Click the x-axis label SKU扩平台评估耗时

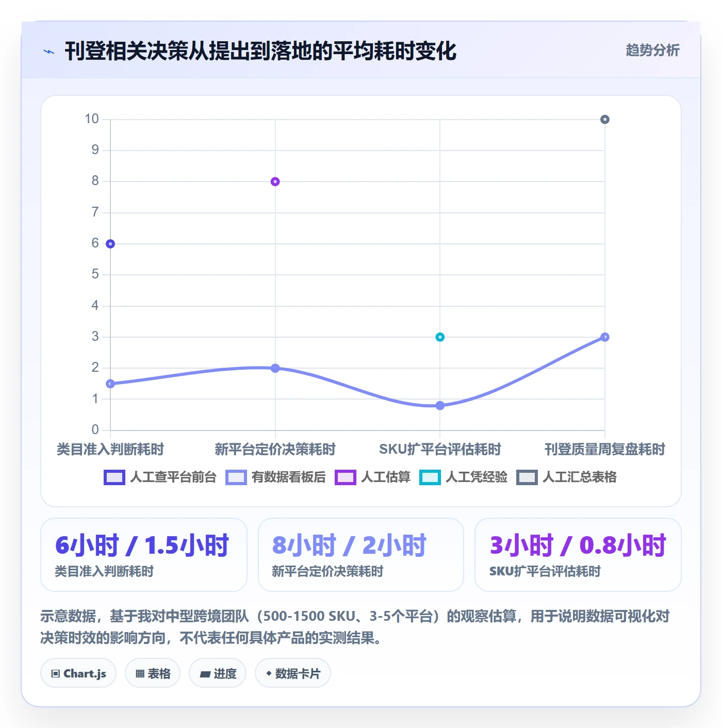[x=440, y=449]
